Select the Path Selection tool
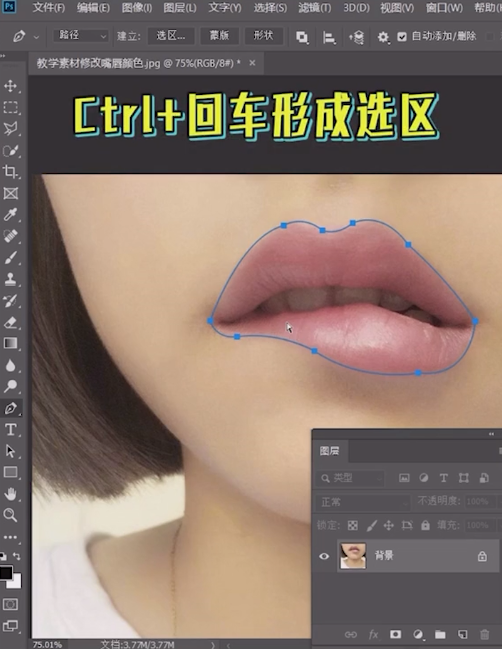 coord(10,451)
